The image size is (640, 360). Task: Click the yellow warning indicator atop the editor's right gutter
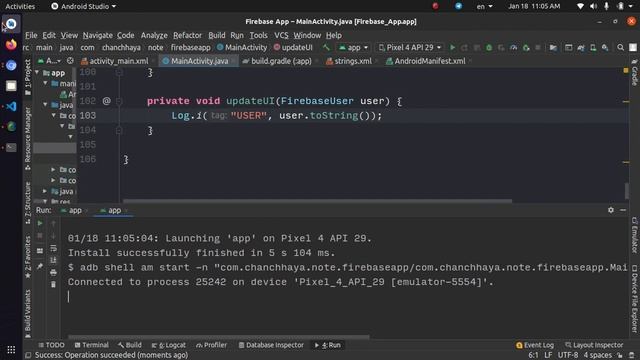click(x=626, y=71)
